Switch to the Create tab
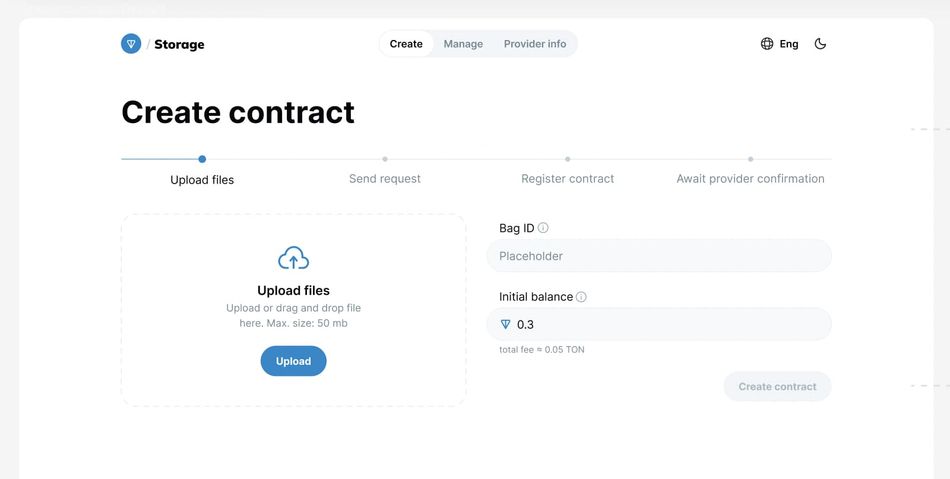 pos(406,44)
